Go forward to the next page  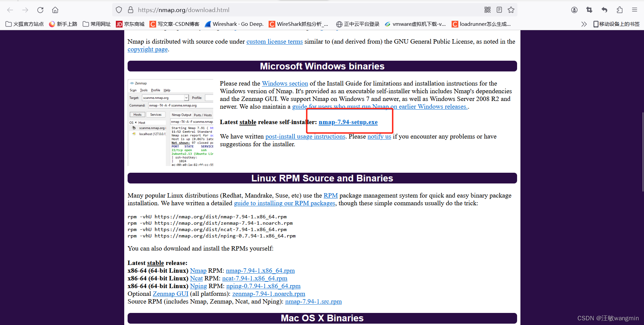point(25,10)
